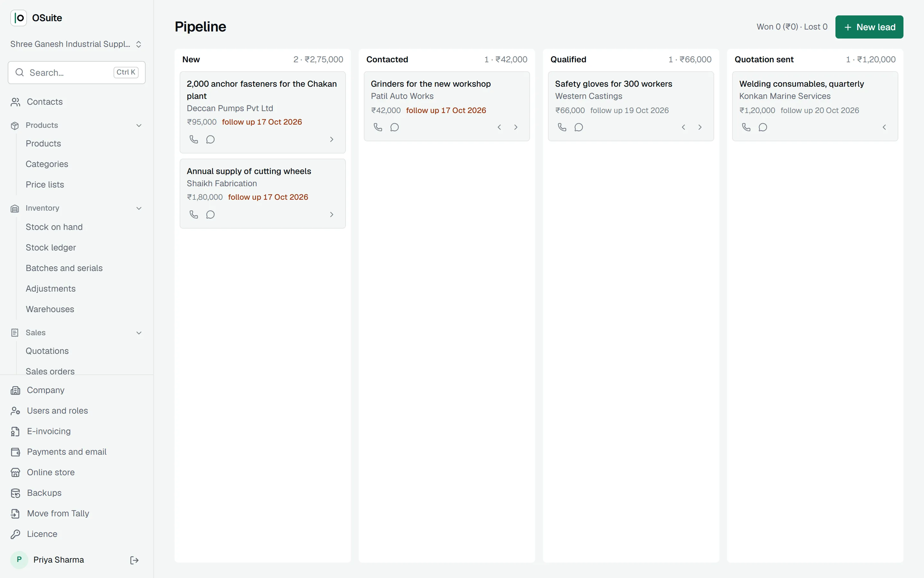Collapse the Inventory section in sidebar

pos(76,208)
